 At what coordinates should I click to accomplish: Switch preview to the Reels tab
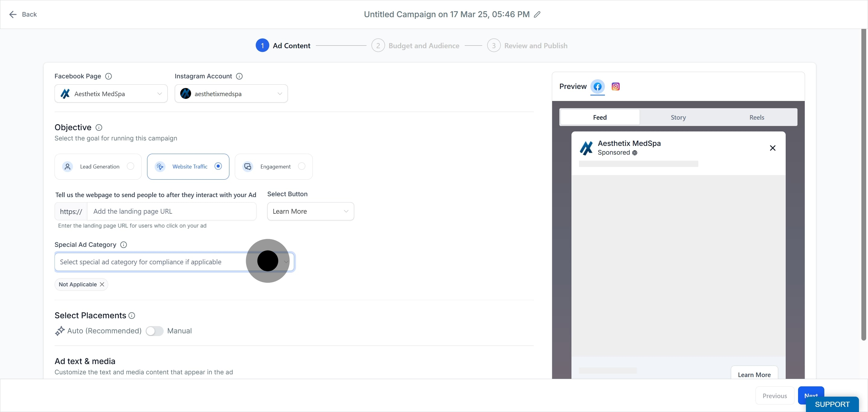tap(756, 117)
